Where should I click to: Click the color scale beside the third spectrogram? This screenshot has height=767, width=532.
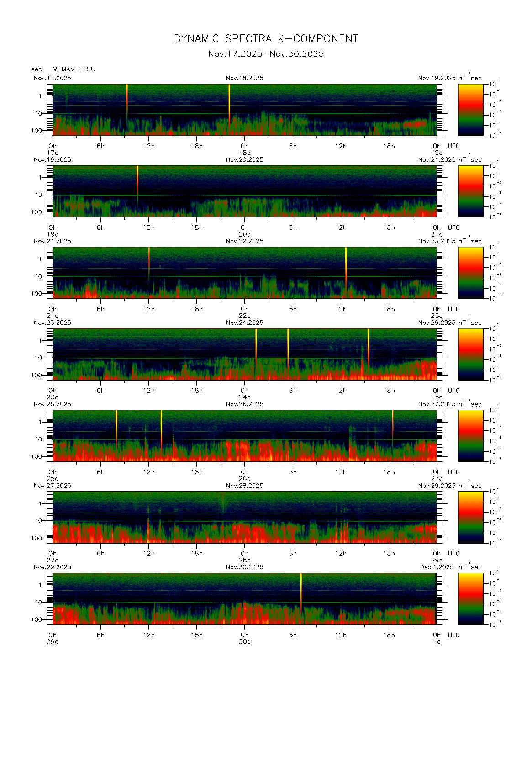470,272
